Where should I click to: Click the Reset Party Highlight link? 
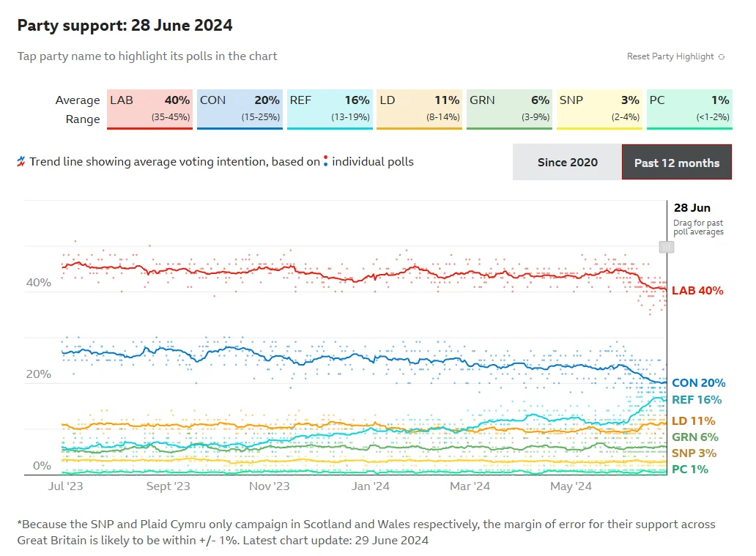pyautogui.click(x=670, y=56)
